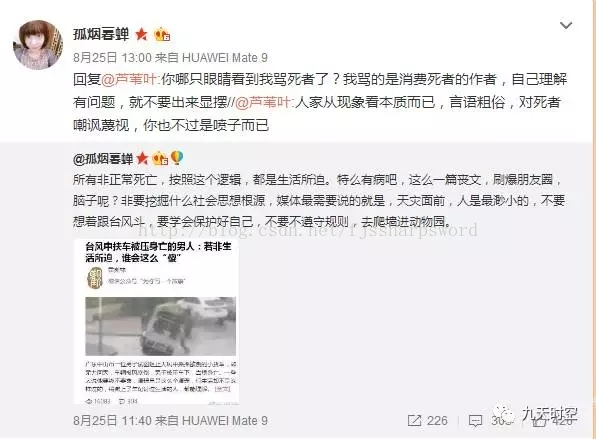
Task: Click the red star badge in quoted post
Action: click(142, 158)
